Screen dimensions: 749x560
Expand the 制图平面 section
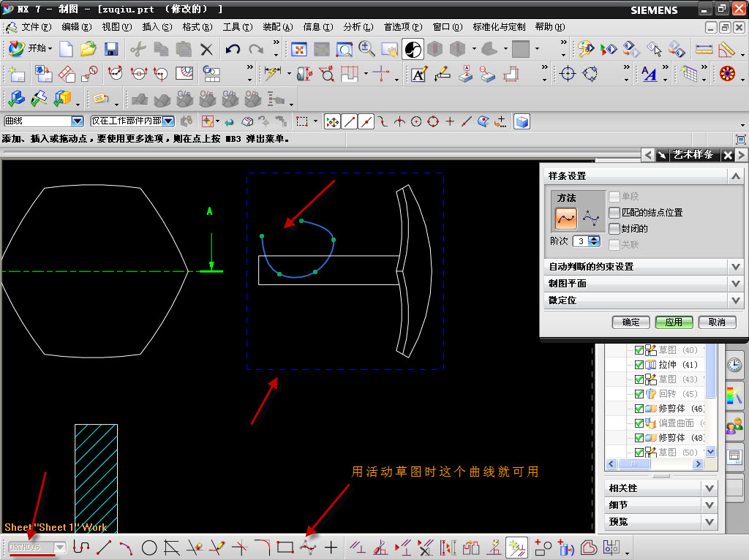coord(736,284)
